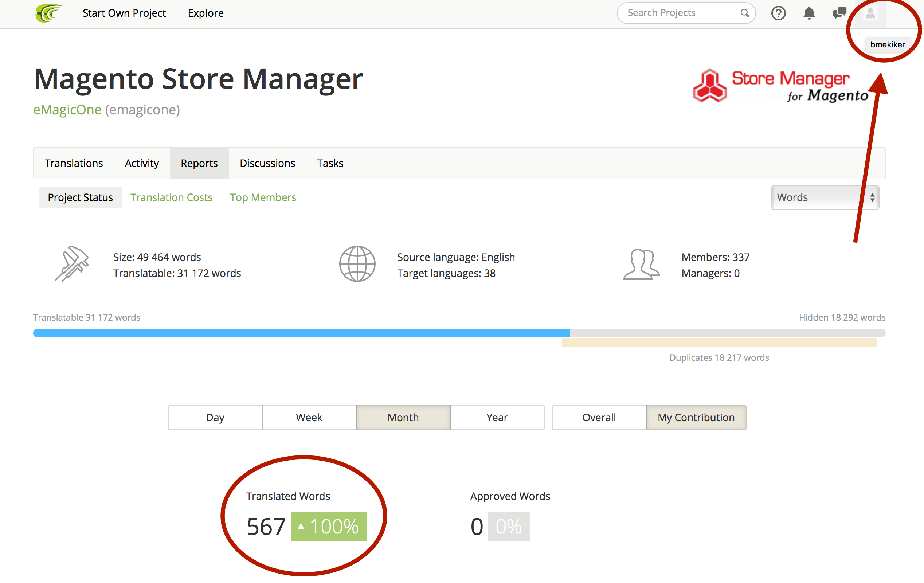Switch to the Overall view toggle

point(599,417)
